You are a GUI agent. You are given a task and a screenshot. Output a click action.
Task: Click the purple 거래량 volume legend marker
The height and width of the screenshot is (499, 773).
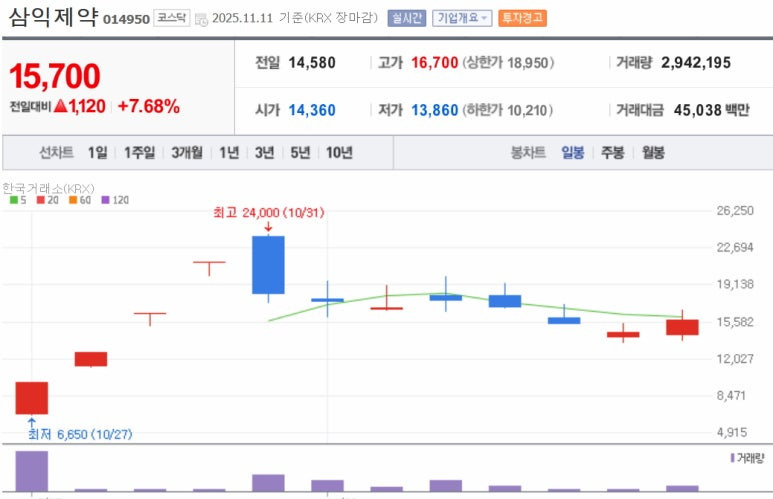click(x=733, y=458)
